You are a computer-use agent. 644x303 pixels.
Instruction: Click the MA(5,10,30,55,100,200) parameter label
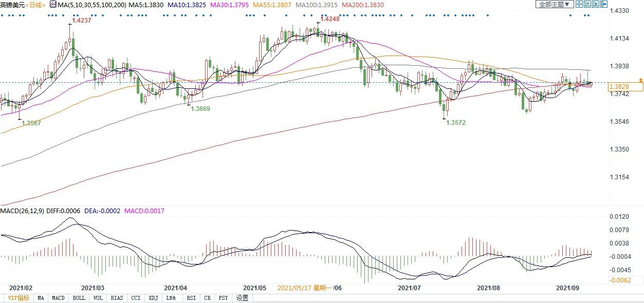tap(91, 4)
